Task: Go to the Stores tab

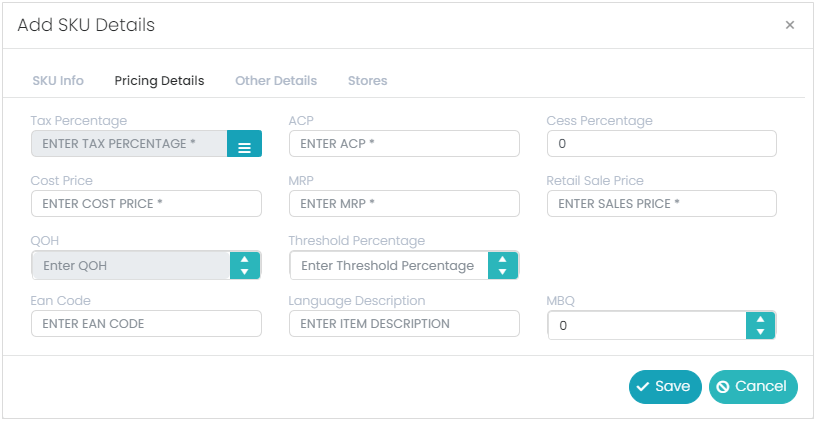Action: tap(367, 81)
